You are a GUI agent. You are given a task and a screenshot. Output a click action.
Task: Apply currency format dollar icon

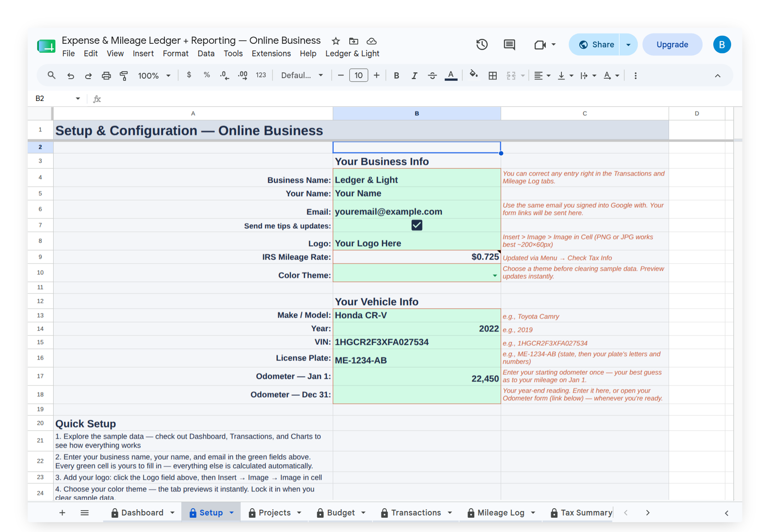[189, 75]
